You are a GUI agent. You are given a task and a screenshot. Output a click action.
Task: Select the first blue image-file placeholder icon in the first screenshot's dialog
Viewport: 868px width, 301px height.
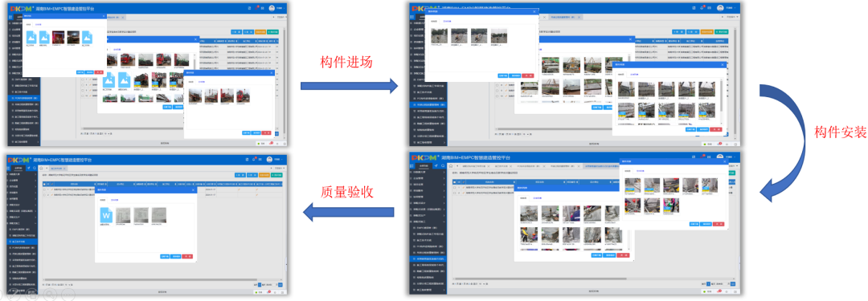(31, 37)
